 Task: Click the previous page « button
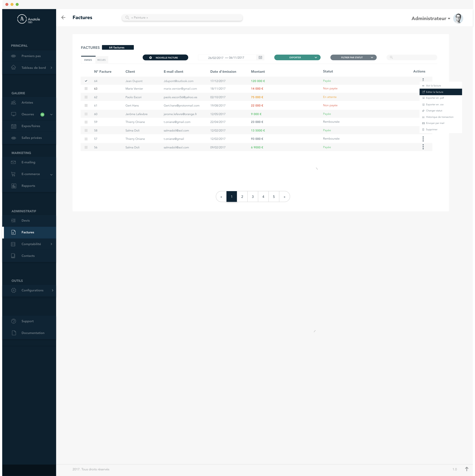[221, 197]
